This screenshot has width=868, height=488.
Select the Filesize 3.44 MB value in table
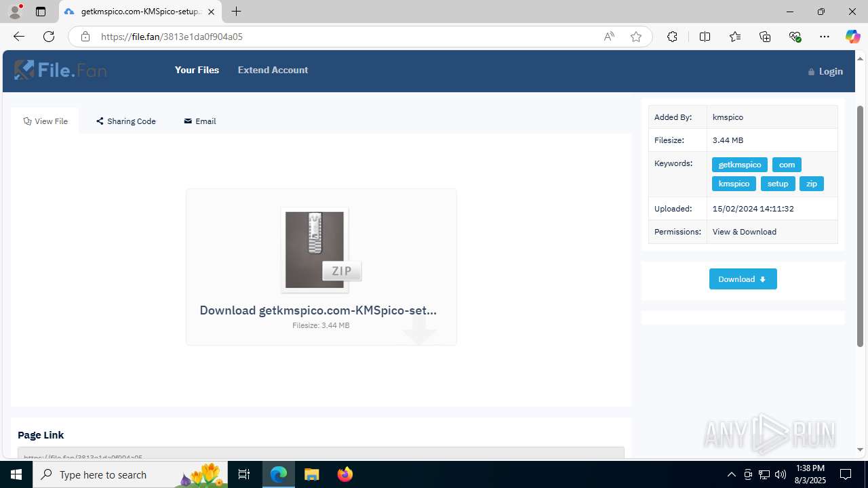(728, 140)
